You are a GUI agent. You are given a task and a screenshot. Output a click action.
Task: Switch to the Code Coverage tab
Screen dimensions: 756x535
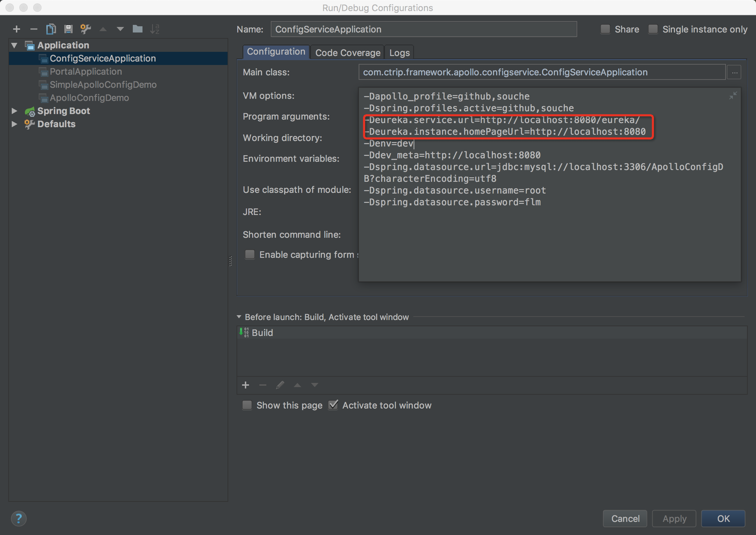[347, 53]
